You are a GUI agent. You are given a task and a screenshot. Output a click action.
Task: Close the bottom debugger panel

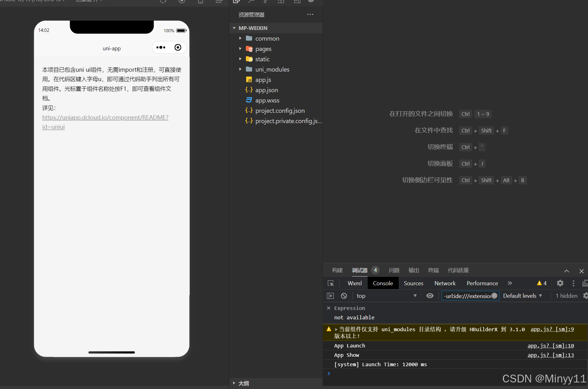581,271
